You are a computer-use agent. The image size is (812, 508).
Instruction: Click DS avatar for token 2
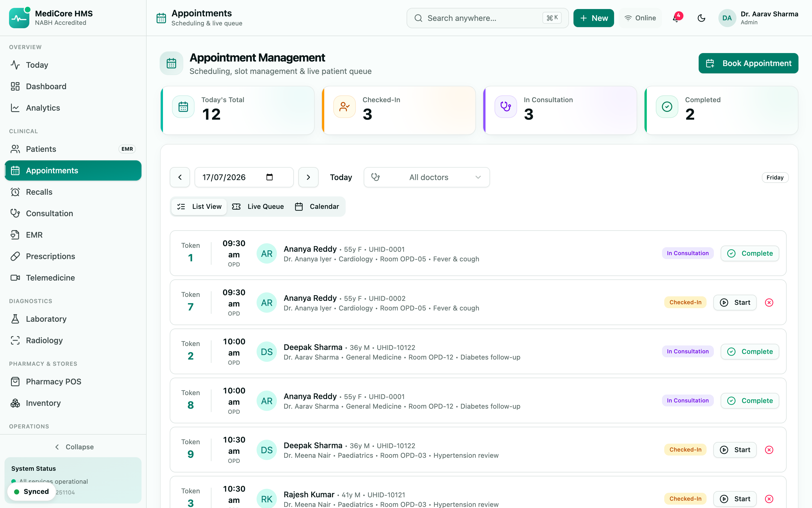click(x=267, y=352)
